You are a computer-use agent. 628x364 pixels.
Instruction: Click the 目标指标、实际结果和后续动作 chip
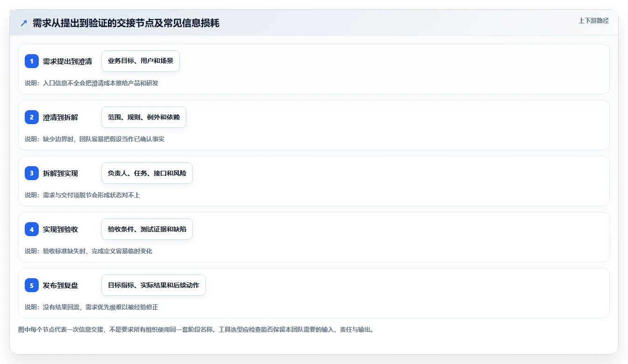point(154,285)
